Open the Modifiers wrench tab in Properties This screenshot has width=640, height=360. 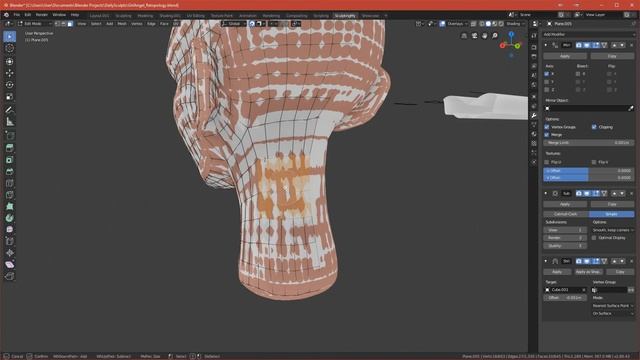coord(534,116)
